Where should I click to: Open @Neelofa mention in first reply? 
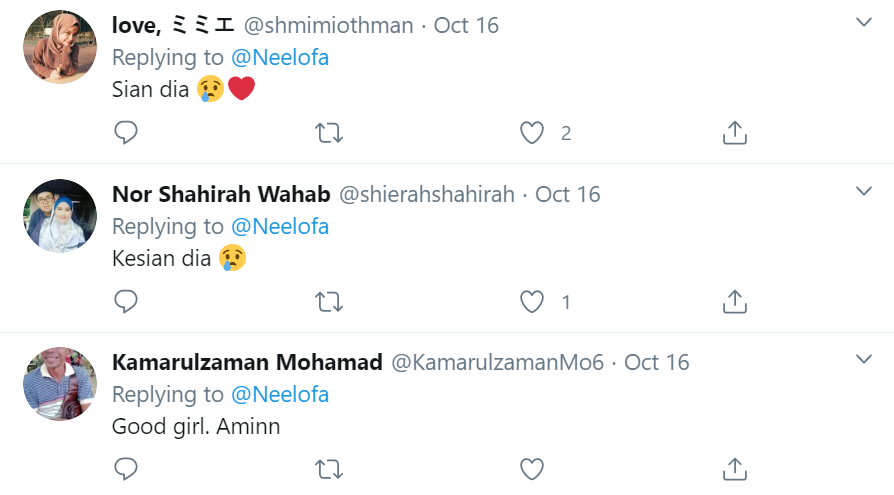280,58
